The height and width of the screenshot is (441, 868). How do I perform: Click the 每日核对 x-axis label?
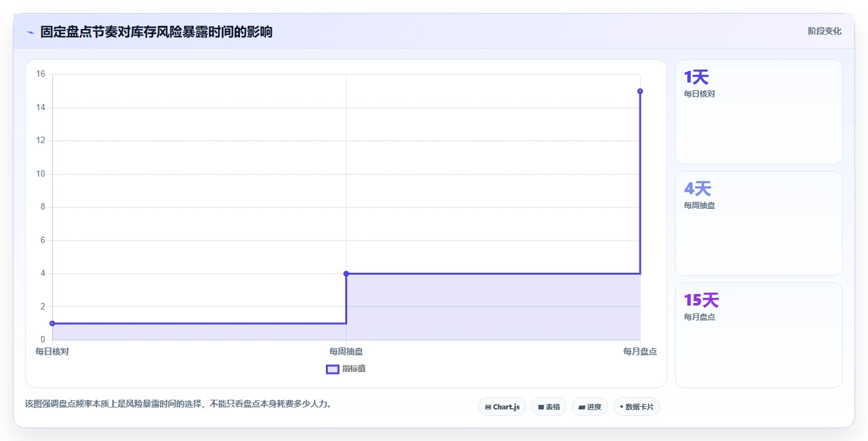[52, 351]
